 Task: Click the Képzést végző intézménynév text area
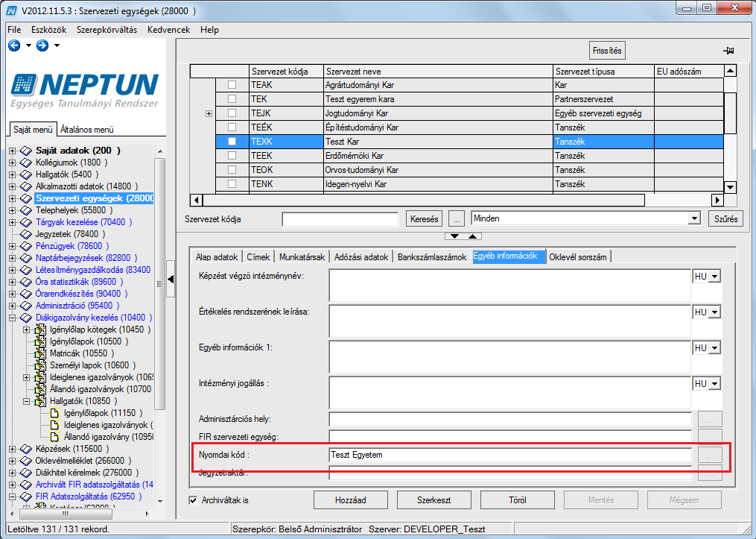pyautogui.click(x=510, y=286)
